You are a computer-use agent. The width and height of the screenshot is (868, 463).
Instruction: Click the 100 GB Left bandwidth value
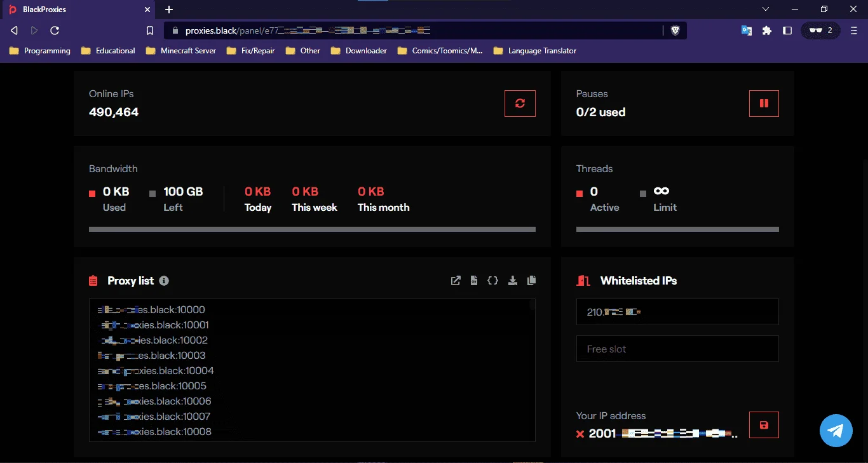point(183,192)
